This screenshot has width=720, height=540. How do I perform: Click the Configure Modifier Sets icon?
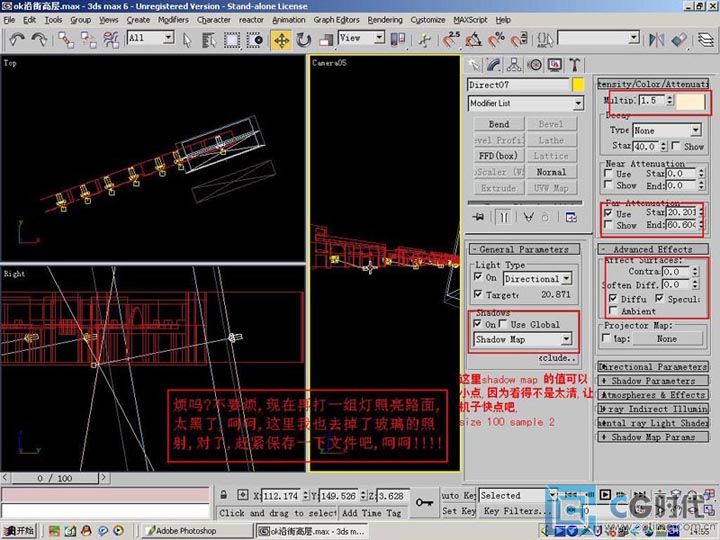(x=571, y=217)
